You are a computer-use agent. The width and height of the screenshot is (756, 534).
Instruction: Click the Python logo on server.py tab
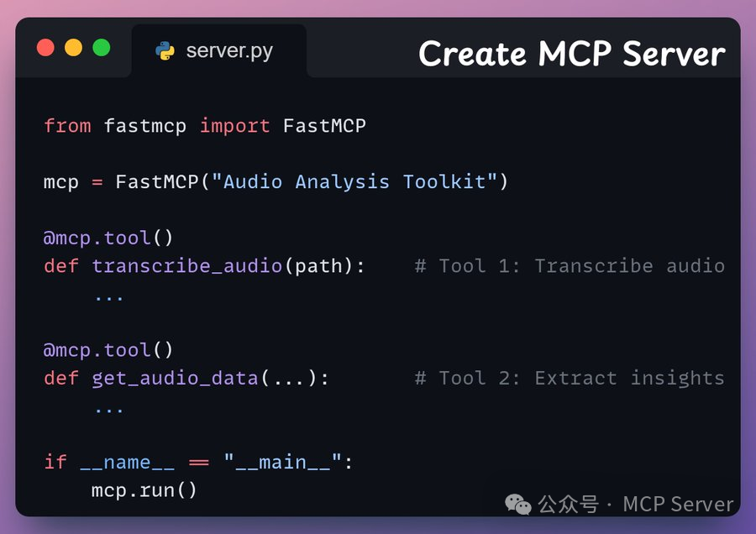[165, 50]
